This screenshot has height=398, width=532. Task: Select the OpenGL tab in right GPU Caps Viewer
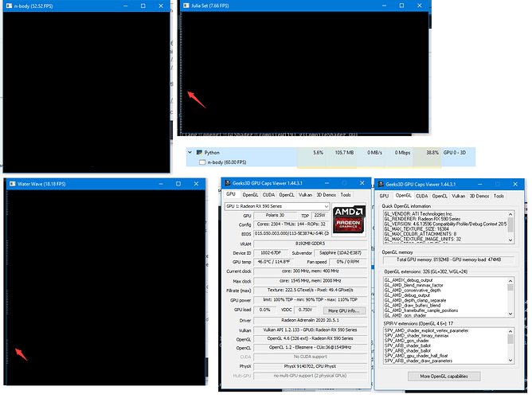pyautogui.click(x=404, y=195)
